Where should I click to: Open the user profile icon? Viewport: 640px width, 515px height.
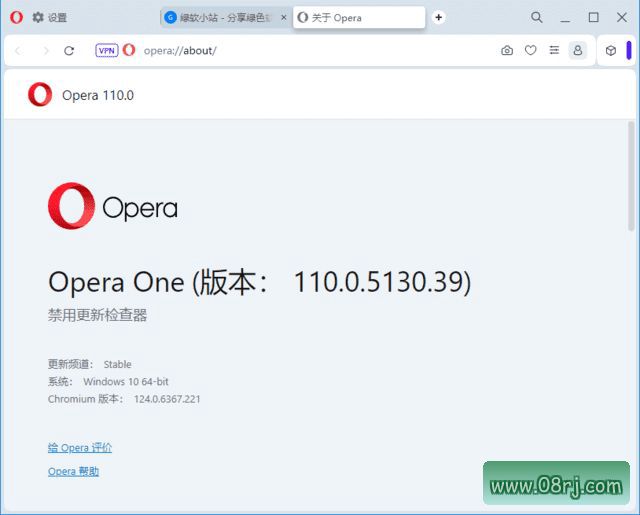[578, 51]
